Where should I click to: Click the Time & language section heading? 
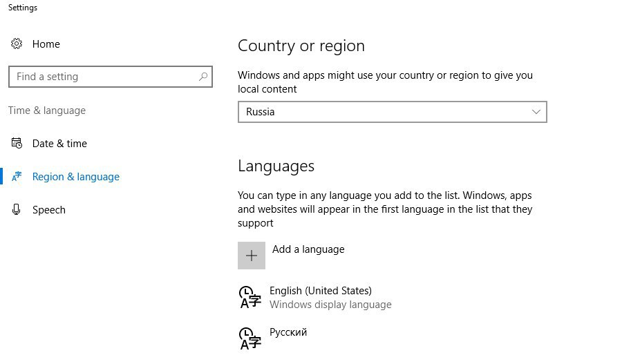[x=47, y=111]
